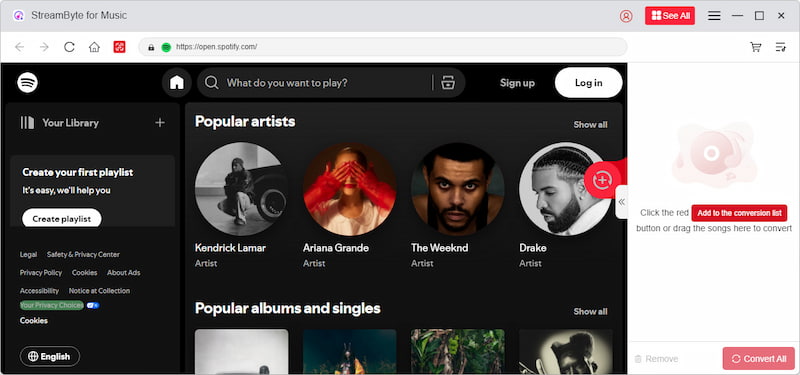
Task: Click the Remove button
Action: coord(656,359)
